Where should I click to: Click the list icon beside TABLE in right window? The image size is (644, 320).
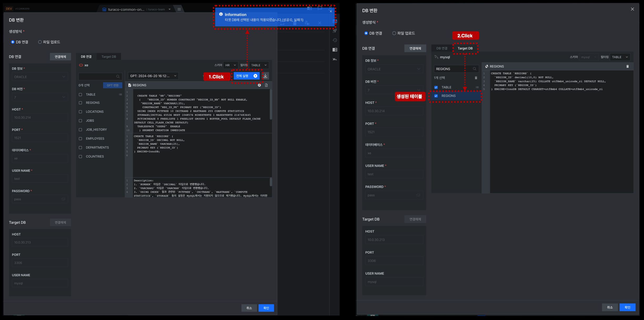[x=477, y=87]
